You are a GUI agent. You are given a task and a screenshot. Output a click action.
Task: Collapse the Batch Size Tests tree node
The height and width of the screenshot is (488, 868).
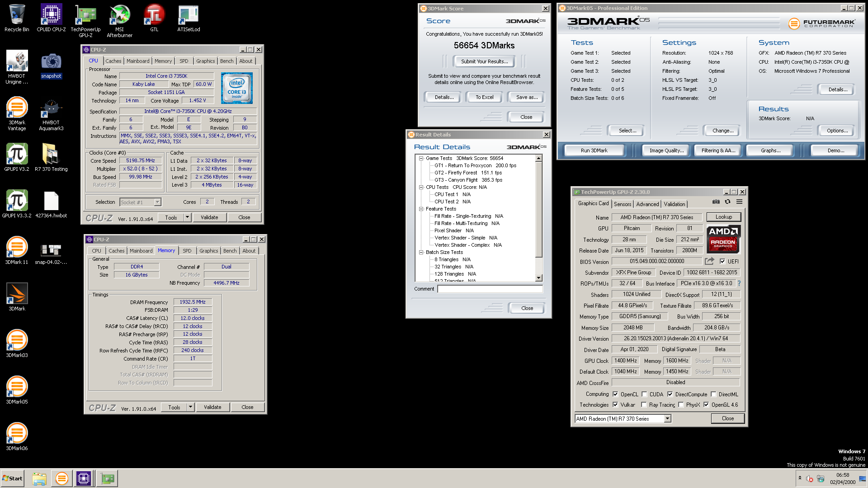point(421,252)
